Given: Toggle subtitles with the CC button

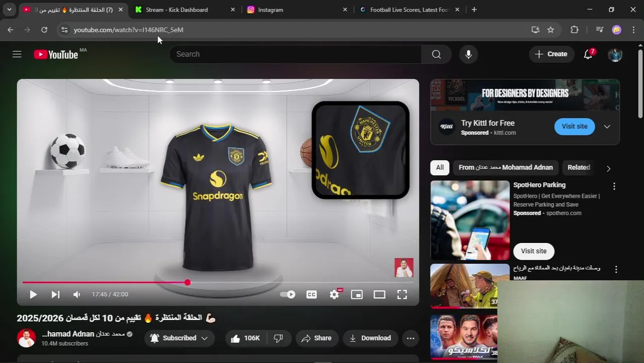Looking at the screenshot, I should click(x=311, y=294).
